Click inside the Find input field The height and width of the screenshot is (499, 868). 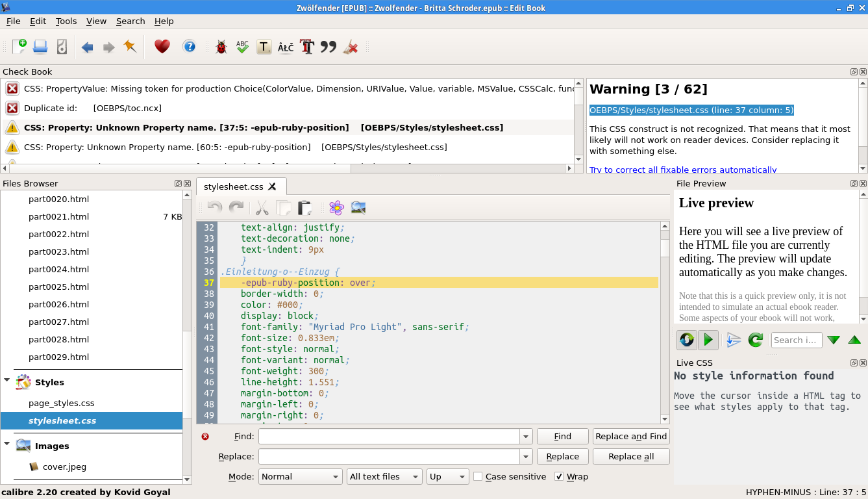pyautogui.click(x=389, y=437)
